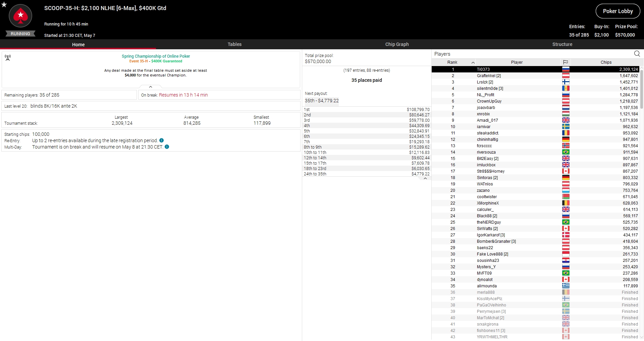Image resolution: width=644 pixels, height=341 pixels.
Task: Select player row Sintoras [2]
Action: click(x=536, y=178)
